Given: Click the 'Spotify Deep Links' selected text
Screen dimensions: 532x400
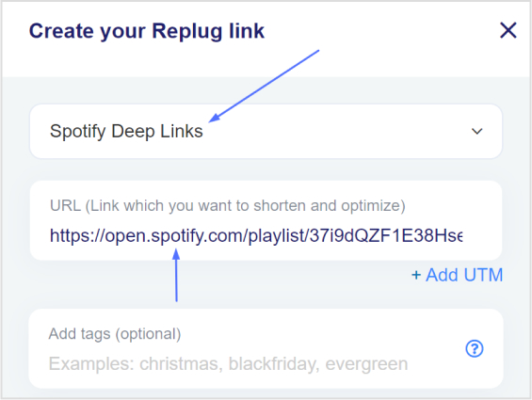Looking at the screenshot, I should 126,132.
